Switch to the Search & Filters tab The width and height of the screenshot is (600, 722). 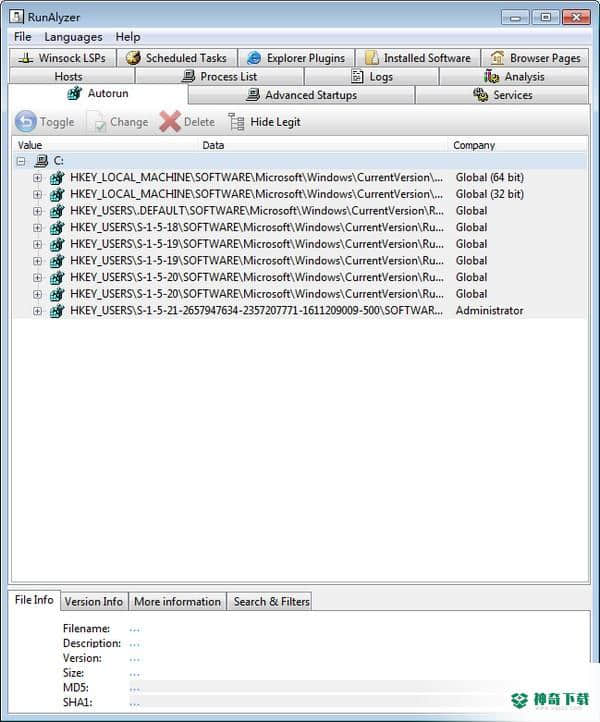click(271, 602)
